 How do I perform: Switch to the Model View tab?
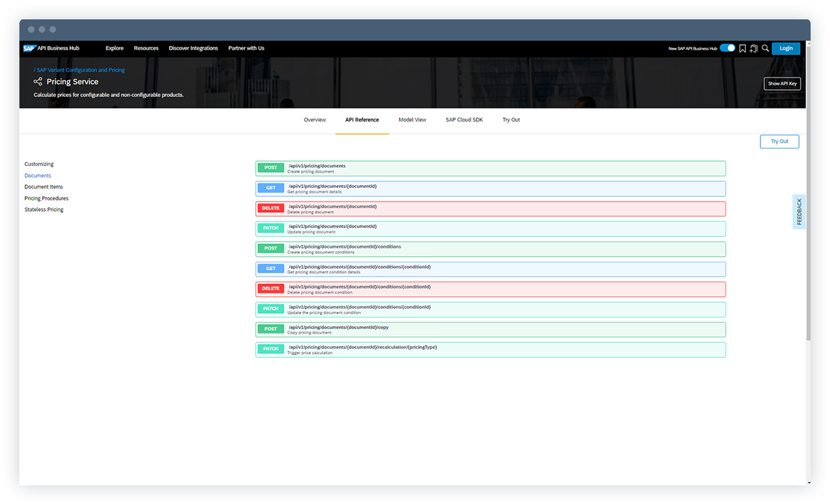click(412, 120)
